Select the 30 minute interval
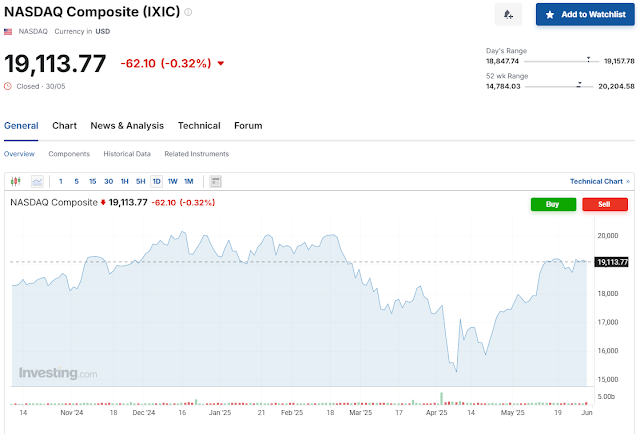The width and height of the screenshot is (640, 434). tap(109, 181)
